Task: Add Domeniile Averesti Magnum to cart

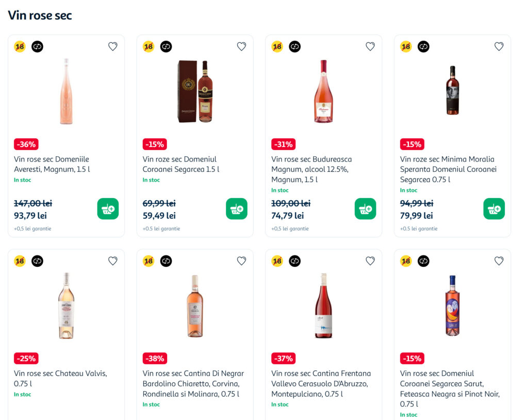Action: pos(108,208)
